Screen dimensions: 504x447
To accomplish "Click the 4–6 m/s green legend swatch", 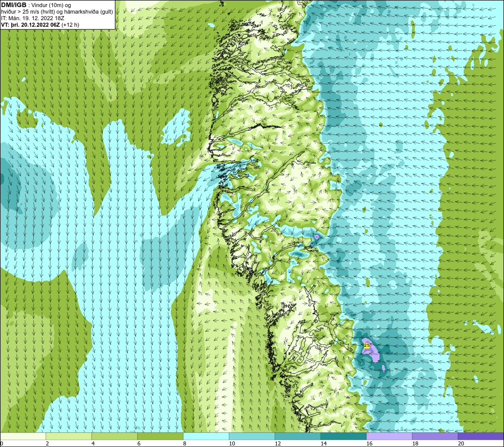I will pyautogui.click(x=114, y=436).
